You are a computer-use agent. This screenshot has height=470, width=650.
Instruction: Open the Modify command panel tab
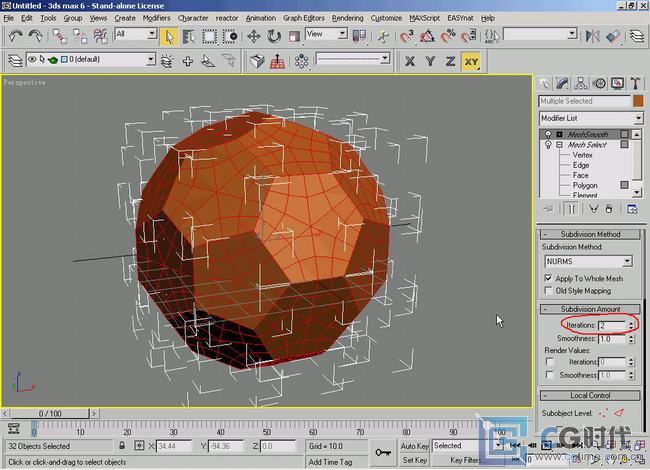(x=563, y=84)
